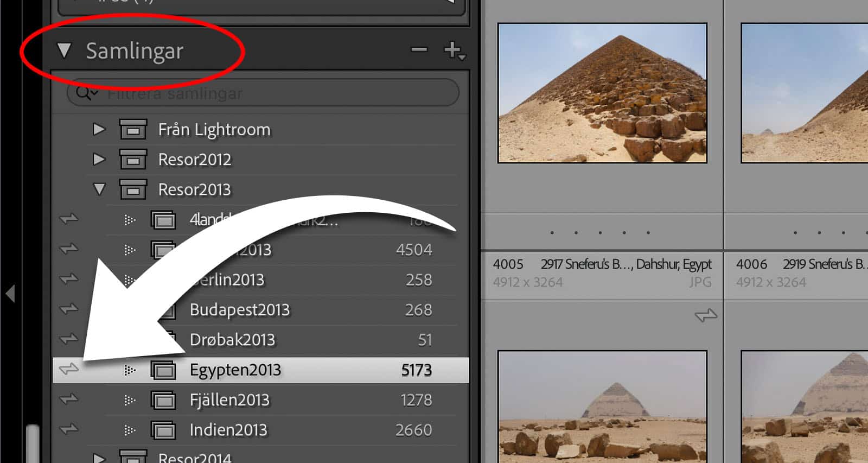
Task: Hide the left panel with edge arrow
Action: [x=10, y=294]
